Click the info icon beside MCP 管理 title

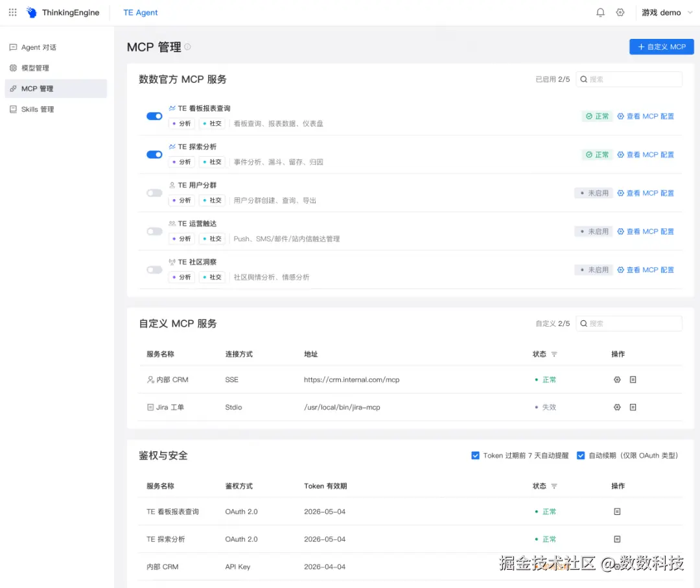click(187, 47)
